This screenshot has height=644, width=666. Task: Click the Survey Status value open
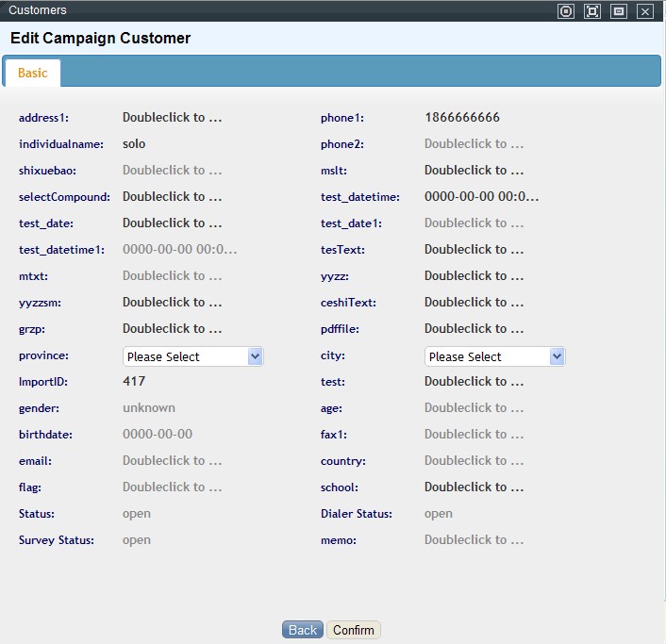click(137, 540)
